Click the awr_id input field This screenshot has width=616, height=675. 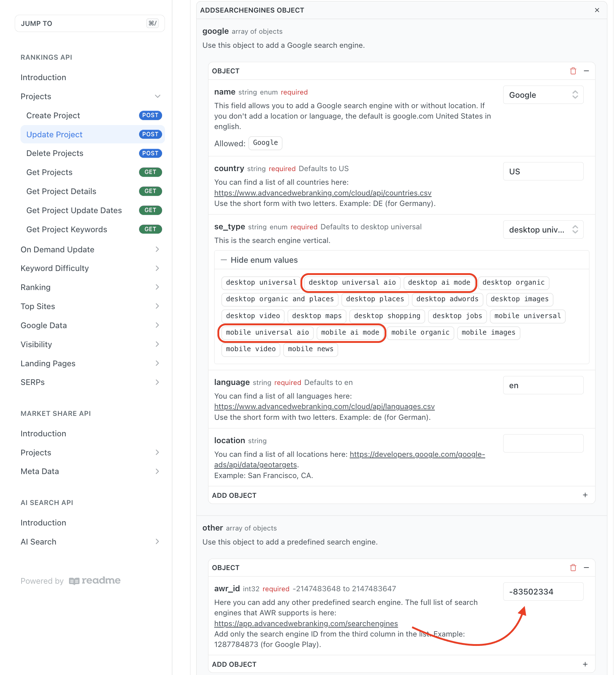click(x=543, y=592)
